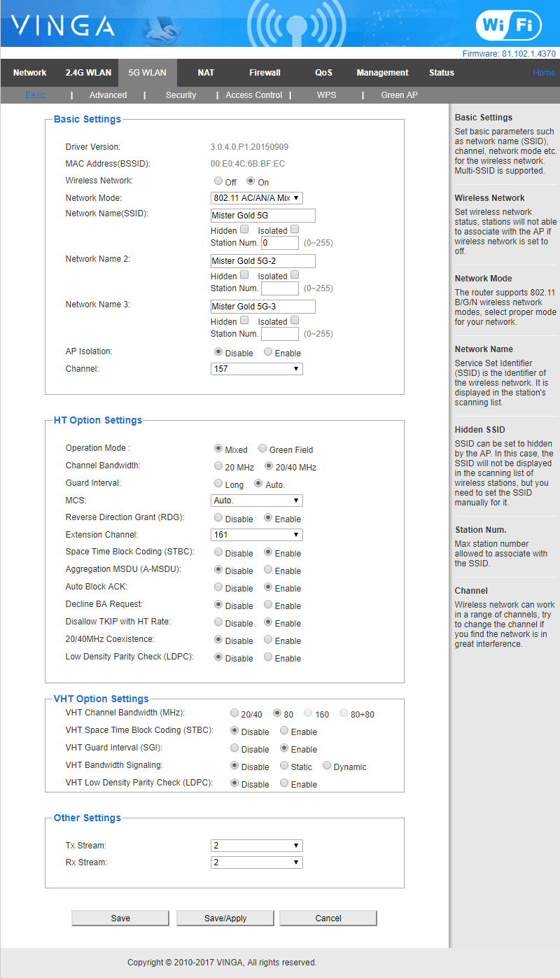Open the Network Mode dropdown
Image resolution: width=560 pixels, height=978 pixels.
256,198
